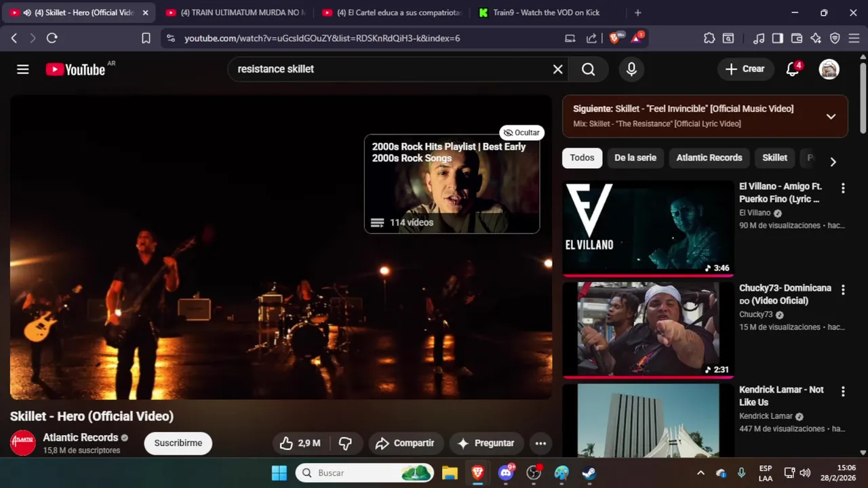The width and height of the screenshot is (868, 488).
Task: Subscribe with the Suscribirme button
Action: [178, 443]
